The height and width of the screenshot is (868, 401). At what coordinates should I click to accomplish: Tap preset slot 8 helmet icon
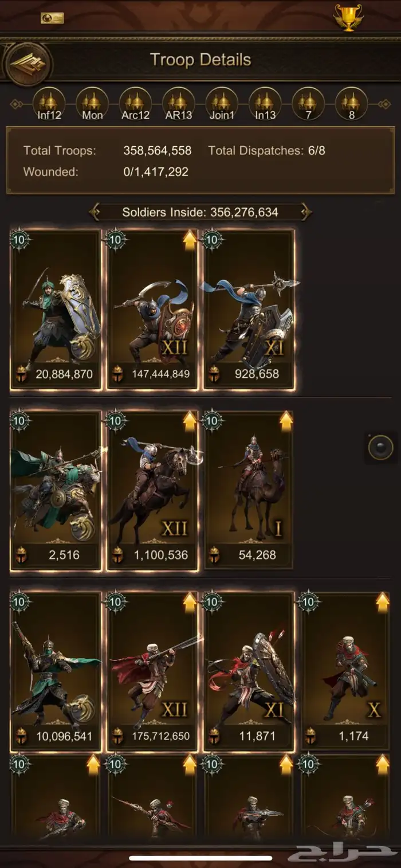coord(351,104)
